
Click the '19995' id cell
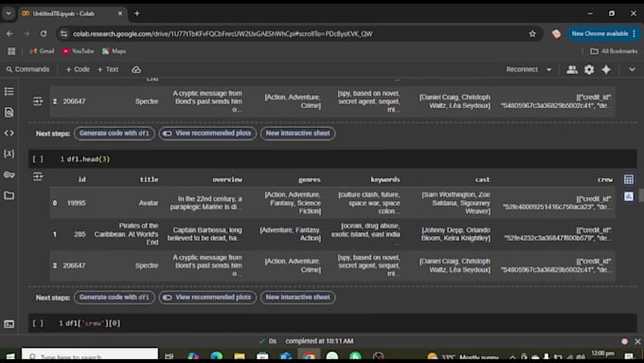pyautogui.click(x=77, y=203)
